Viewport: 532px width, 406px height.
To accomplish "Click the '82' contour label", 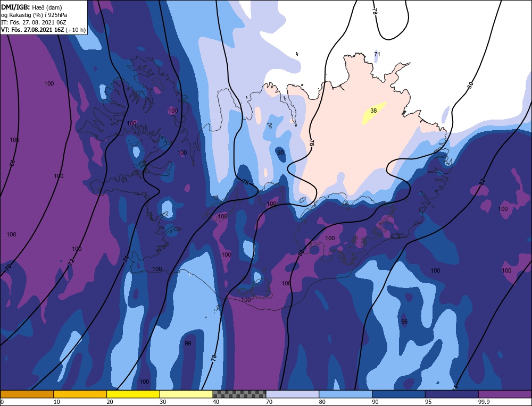I will (x=482, y=181).
